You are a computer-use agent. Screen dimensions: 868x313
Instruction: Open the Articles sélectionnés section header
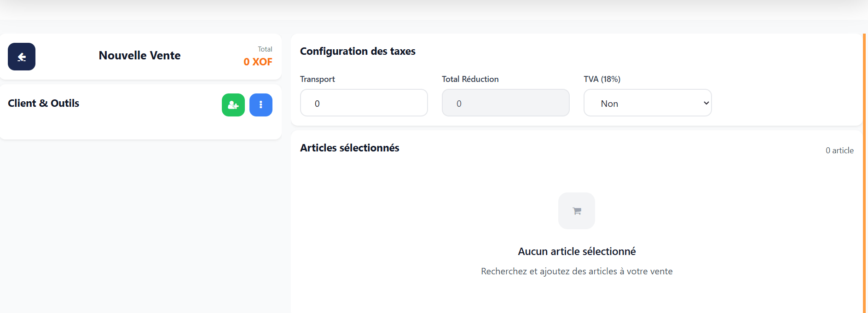(349, 148)
